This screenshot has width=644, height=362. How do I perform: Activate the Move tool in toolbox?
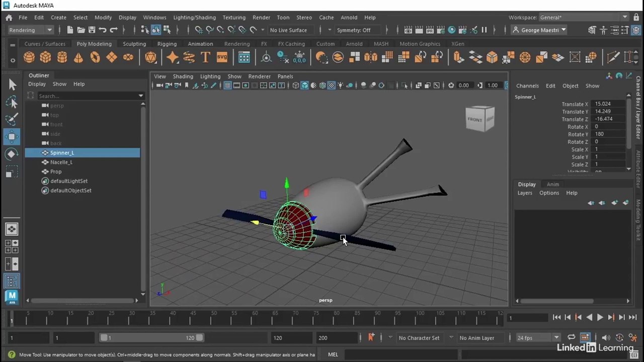(x=12, y=137)
